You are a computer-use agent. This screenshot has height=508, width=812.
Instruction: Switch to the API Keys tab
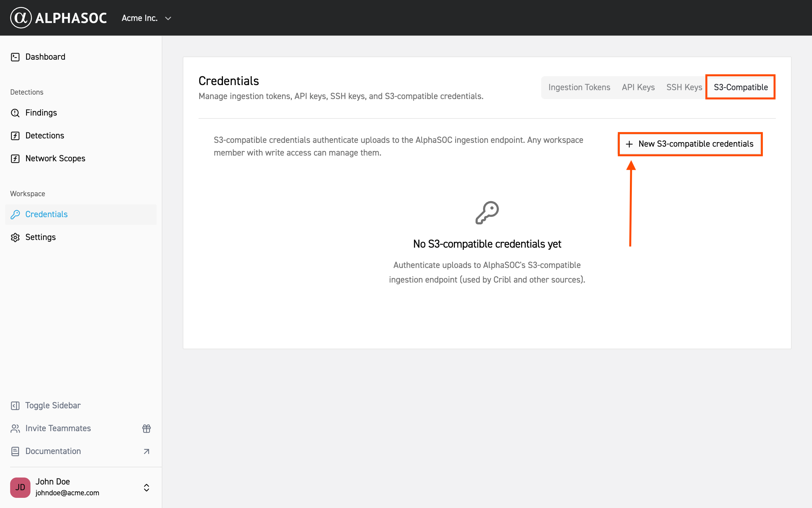[x=638, y=87]
